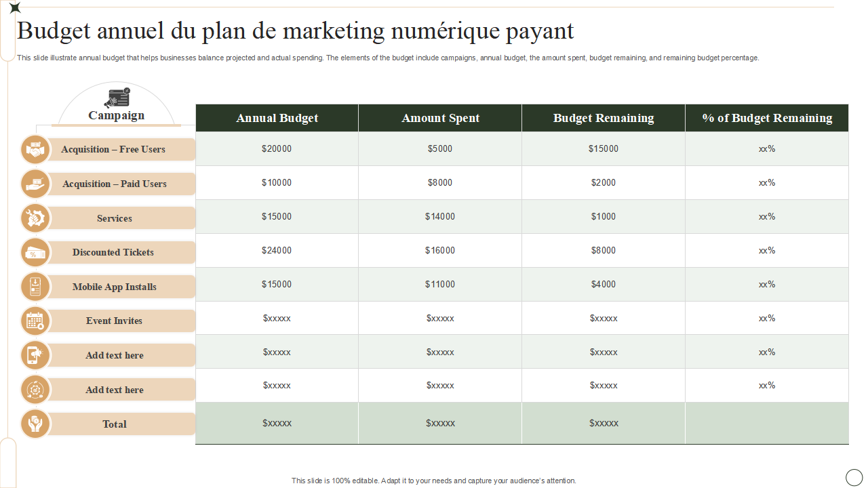Image resolution: width=868 pixels, height=488 pixels.
Task: Click the coupon icon for Discounted Tickets
Action: 35,253
